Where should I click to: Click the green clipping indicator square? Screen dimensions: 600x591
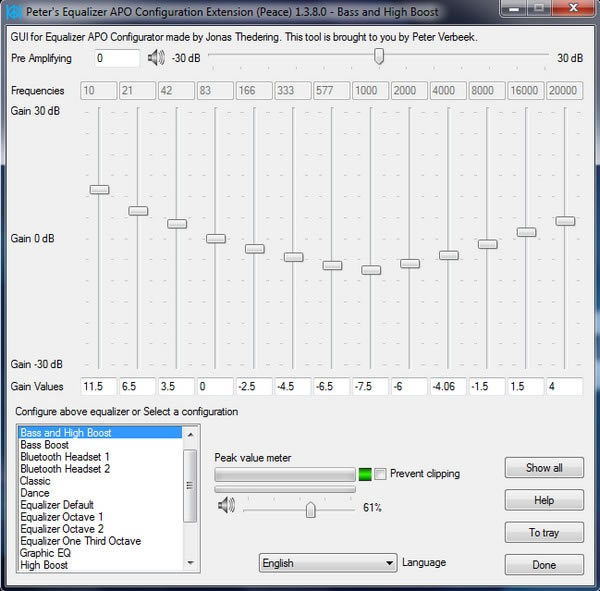pos(365,474)
